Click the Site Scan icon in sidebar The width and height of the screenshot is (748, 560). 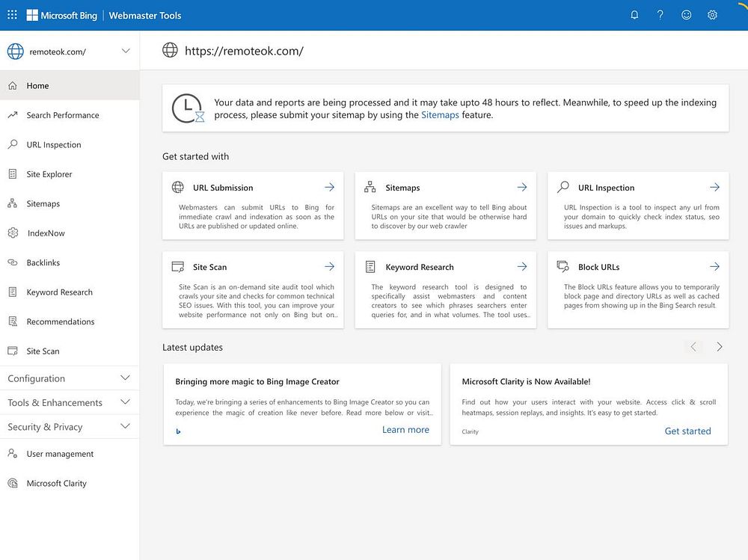click(13, 351)
